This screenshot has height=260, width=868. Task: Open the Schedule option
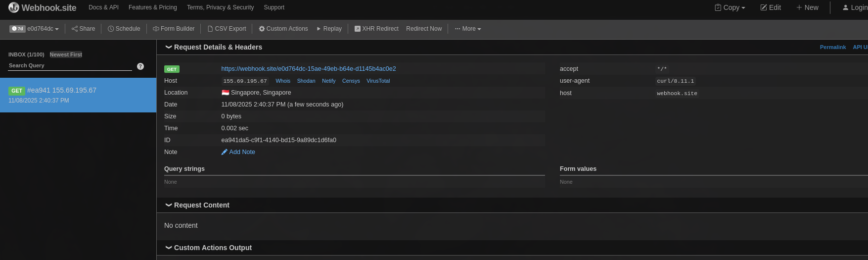click(124, 29)
